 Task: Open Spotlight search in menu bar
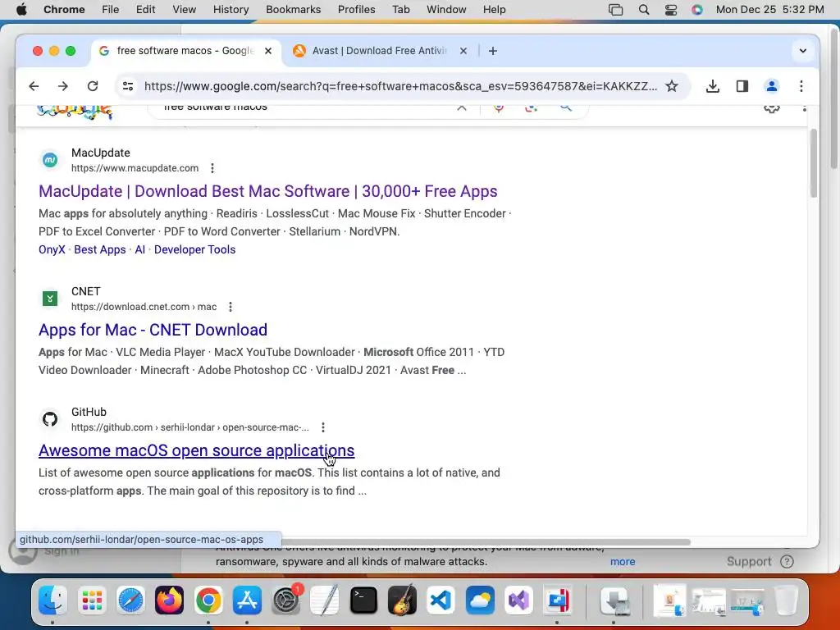[x=644, y=10]
